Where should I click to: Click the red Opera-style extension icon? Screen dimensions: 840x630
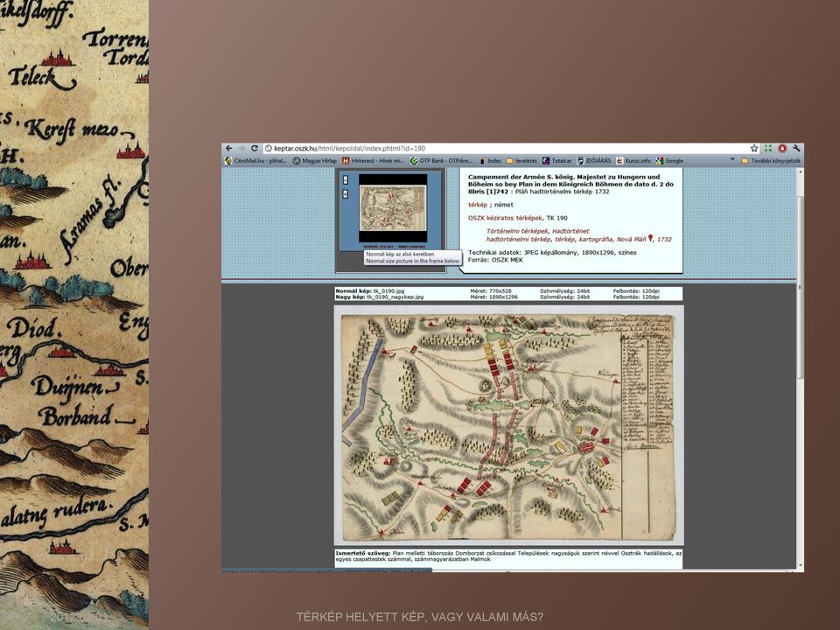[x=782, y=149]
